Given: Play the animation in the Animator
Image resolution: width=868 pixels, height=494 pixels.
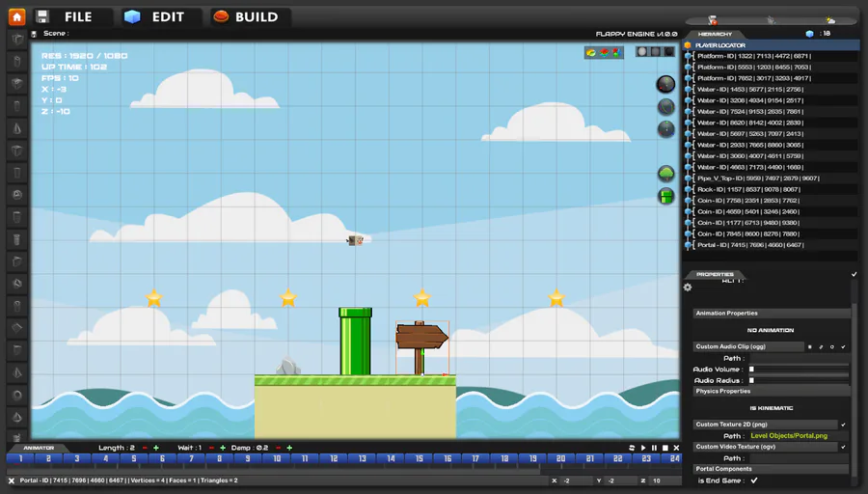Looking at the screenshot, I should (x=643, y=448).
